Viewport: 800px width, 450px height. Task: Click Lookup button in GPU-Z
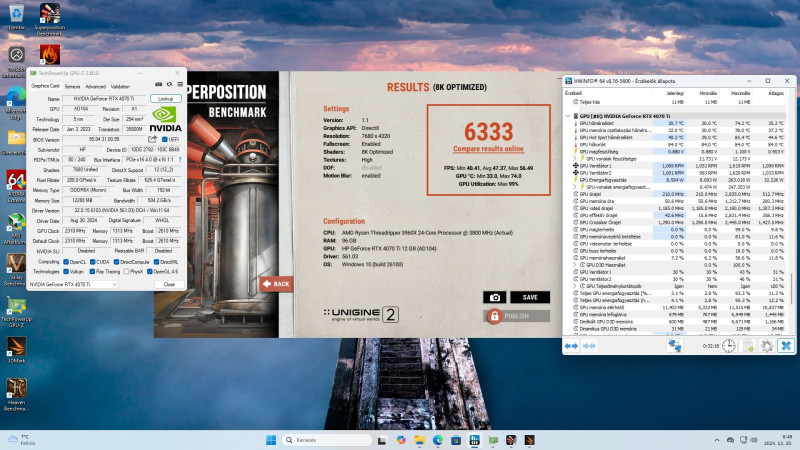click(166, 98)
